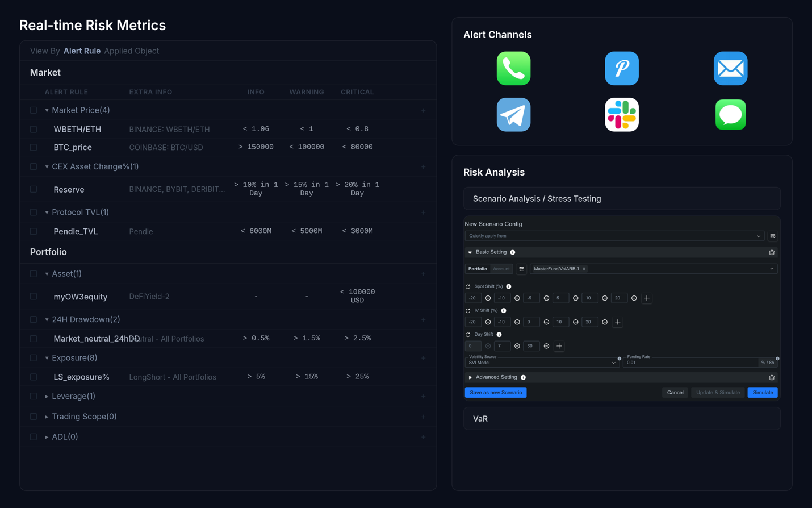Add a new Day Shift value
Image resolution: width=812 pixels, height=508 pixels.
pos(559,346)
